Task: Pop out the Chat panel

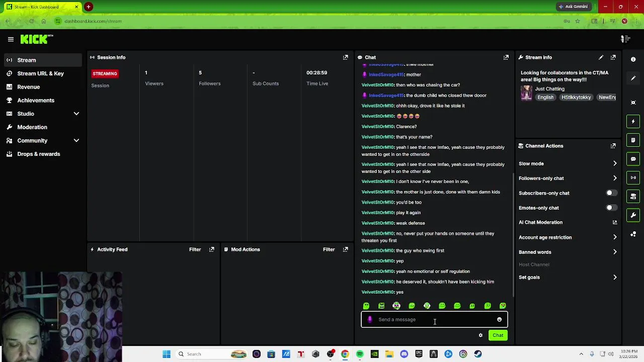Action: click(506, 57)
